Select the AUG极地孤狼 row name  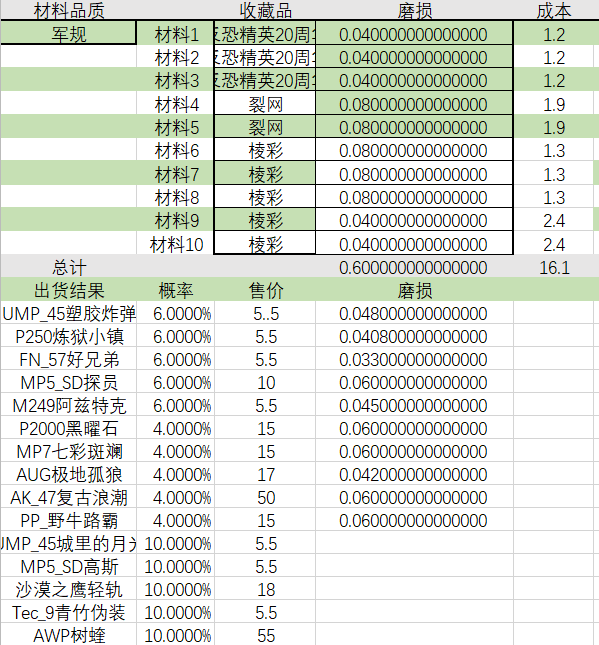pyautogui.click(x=68, y=475)
